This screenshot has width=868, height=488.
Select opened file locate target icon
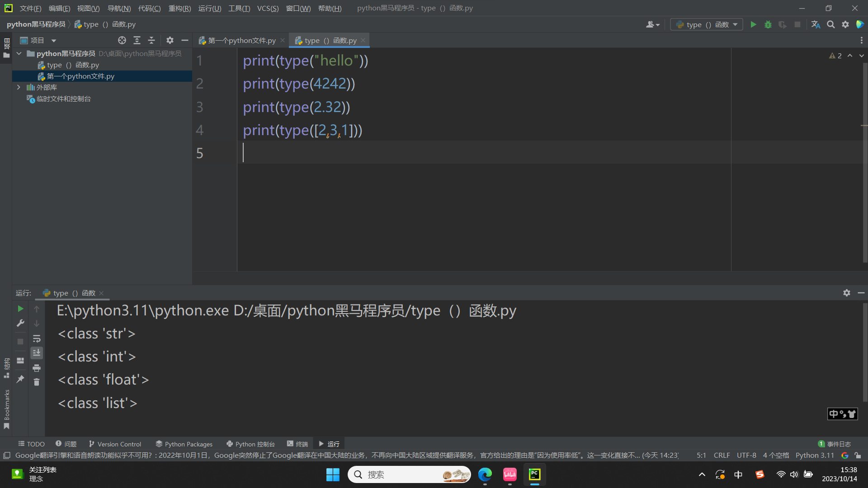point(122,40)
